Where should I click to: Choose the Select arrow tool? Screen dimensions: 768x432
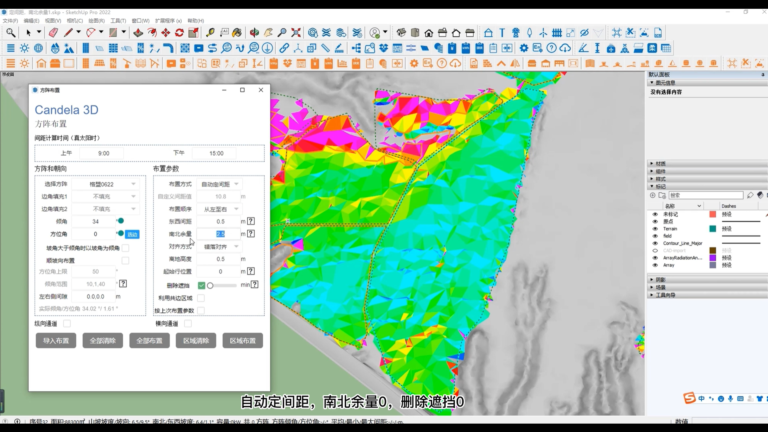[28, 33]
